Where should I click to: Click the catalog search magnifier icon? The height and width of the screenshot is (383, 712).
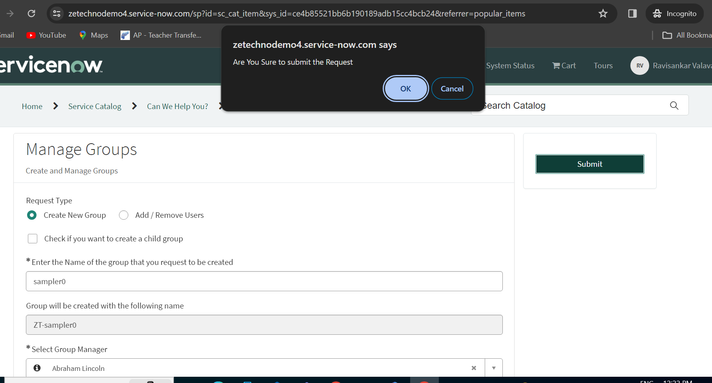point(674,105)
